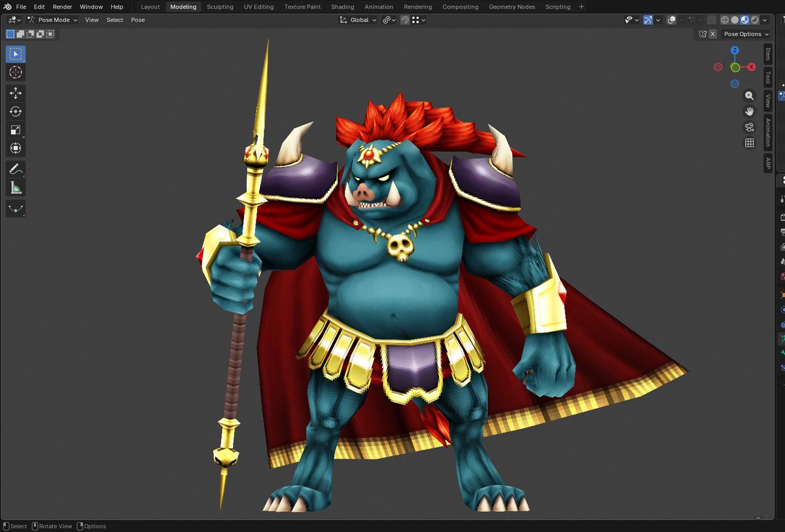The width and height of the screenshot is (785, 532).
Task: Toggle show overlays button
Action: pos(671,20)
